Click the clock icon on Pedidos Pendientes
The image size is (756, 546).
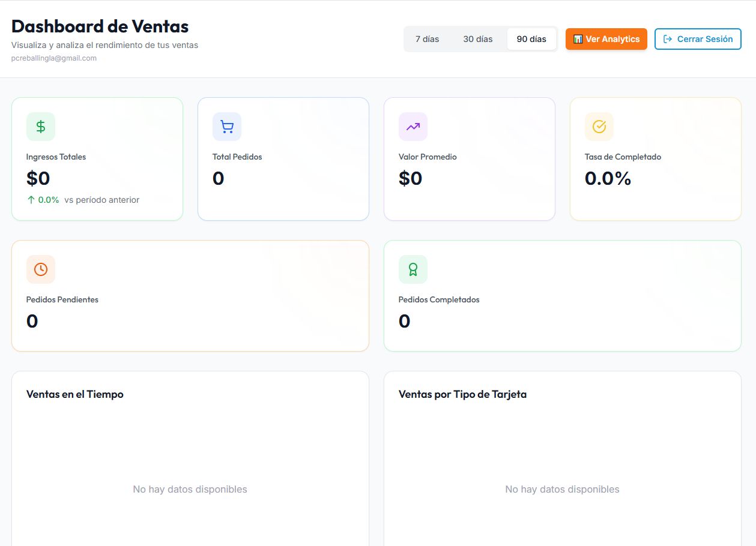[41, 269]
